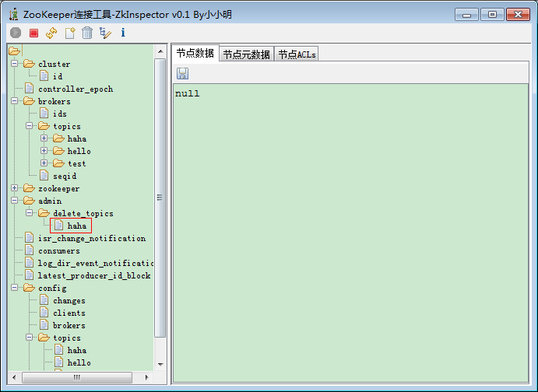Screen dimensions: 538x392
Task: Click the horizontal scrollbar thumb
Action: (x=77, y=377)
